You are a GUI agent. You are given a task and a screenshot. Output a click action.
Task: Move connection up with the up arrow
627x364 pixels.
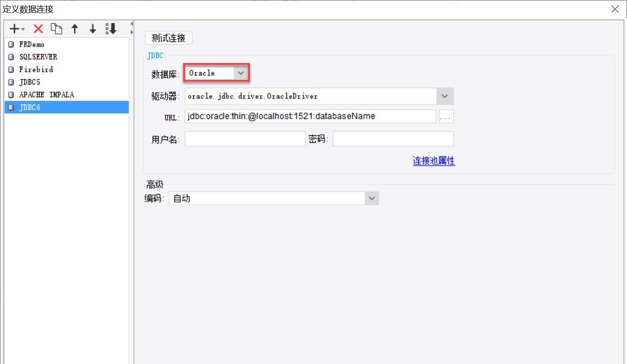74,29
